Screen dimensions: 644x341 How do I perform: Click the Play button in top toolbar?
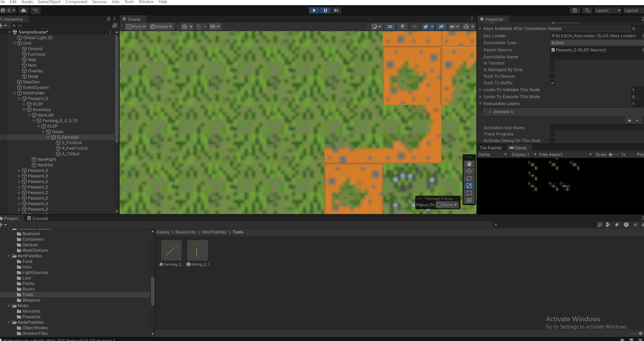[314, 10]
